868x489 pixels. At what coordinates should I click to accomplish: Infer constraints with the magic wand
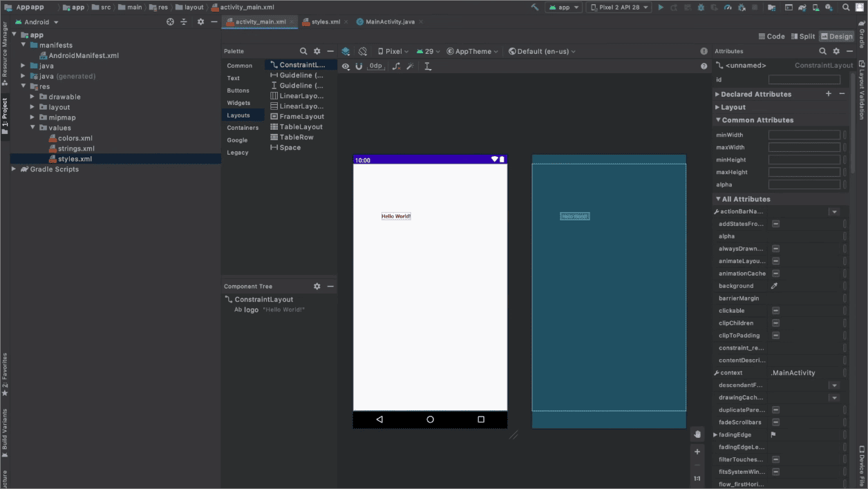[x=410, y=66]
